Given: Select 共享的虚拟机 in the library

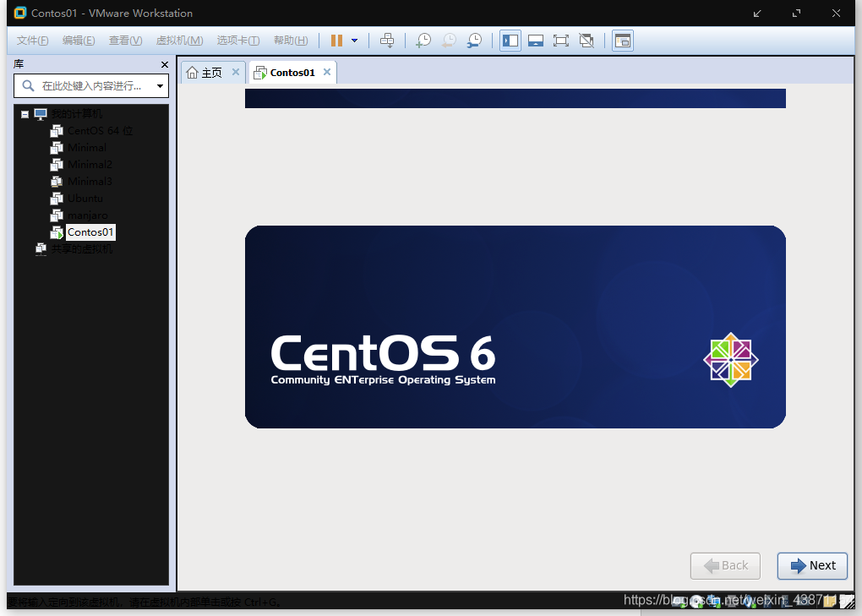Looking at the screenshot, I should [x=82, y=249].
